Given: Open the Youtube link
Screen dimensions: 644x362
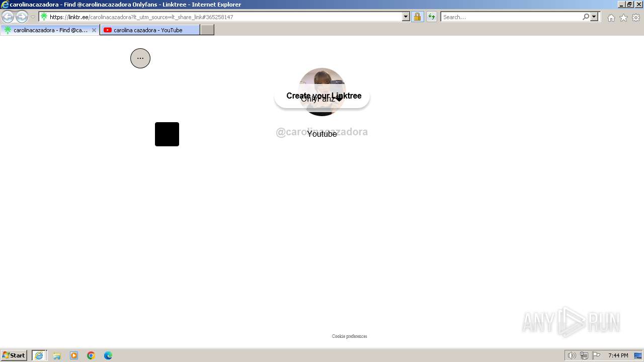Looking at the screenshot, I should 322,134.
